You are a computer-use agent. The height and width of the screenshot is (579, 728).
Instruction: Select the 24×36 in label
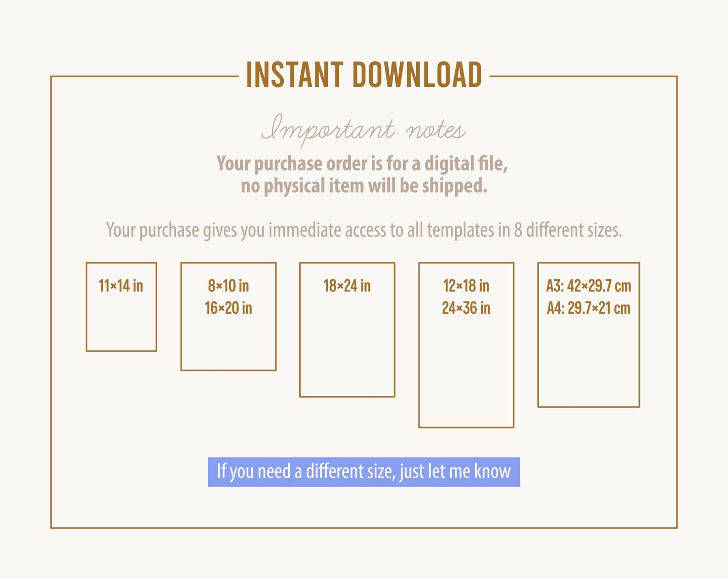pyautogui.click(x=466, y=308)
